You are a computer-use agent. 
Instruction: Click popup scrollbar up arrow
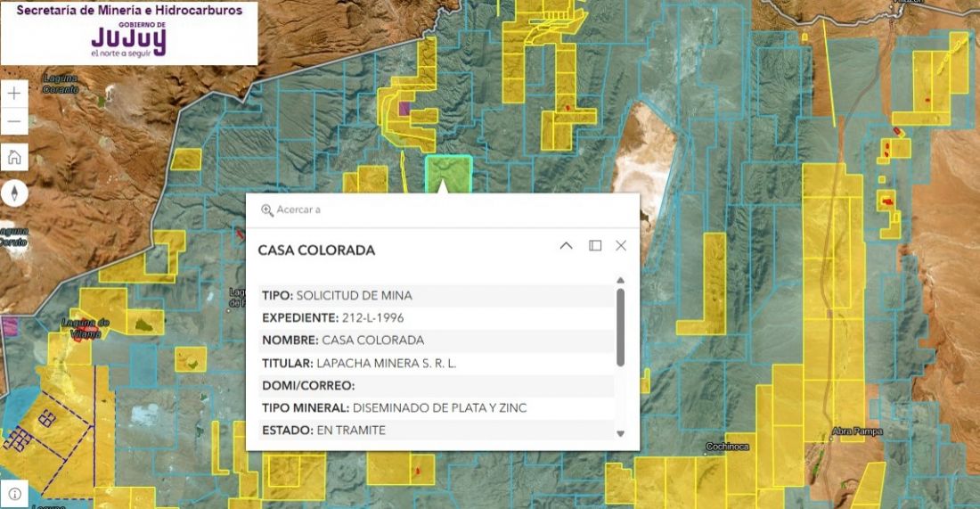[621, 280]
